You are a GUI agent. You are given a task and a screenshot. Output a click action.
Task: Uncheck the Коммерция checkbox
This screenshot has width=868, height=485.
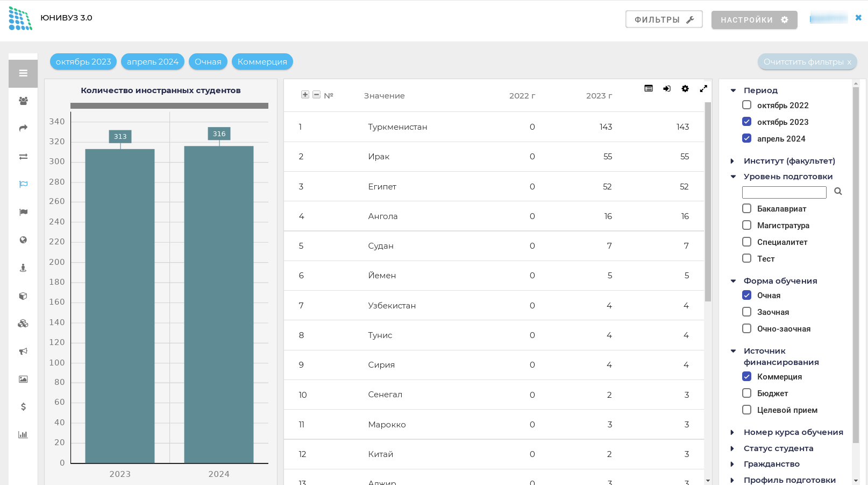click(x=747, y=376)
